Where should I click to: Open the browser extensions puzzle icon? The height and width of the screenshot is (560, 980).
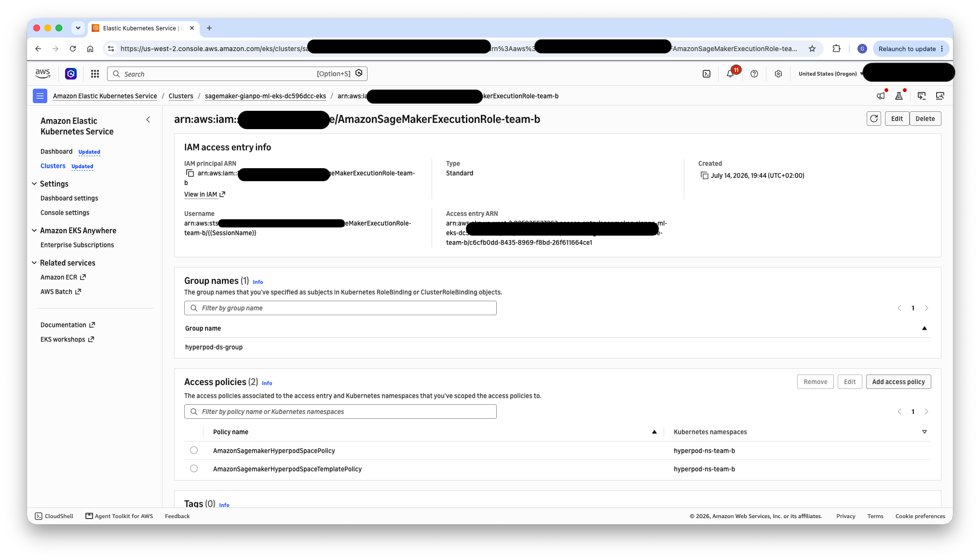pos(836,49)
